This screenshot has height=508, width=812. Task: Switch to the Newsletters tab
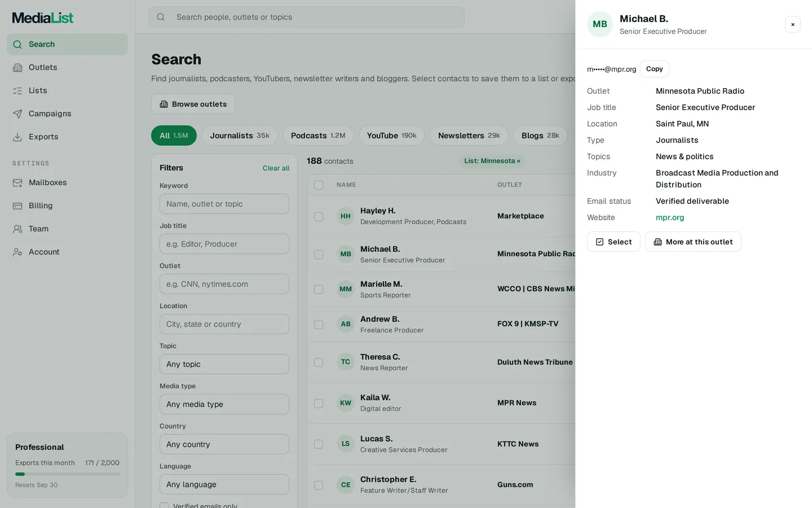tap(469, 135)
